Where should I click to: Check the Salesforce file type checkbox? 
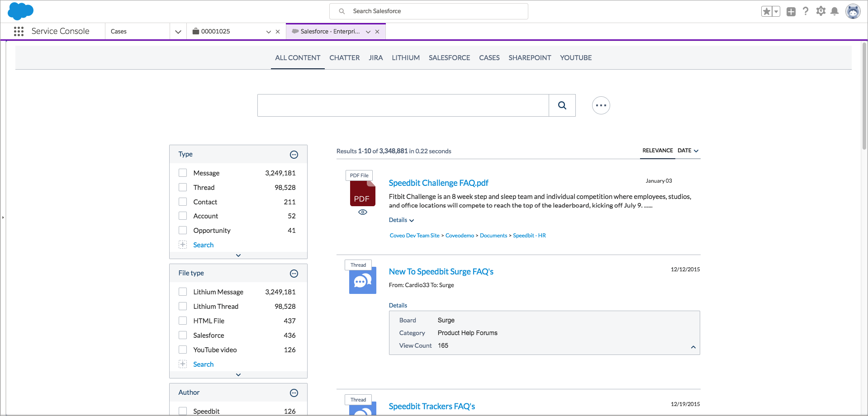point(183,335)
